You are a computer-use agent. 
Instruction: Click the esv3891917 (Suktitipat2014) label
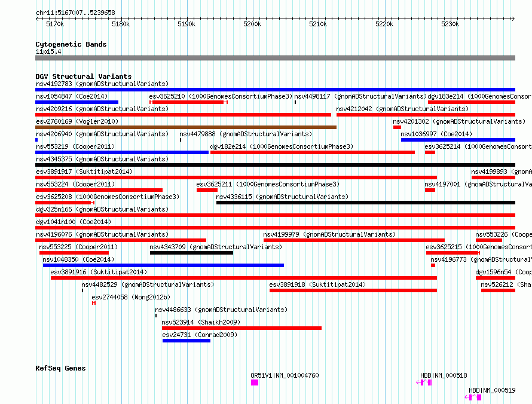click(84, 172)
